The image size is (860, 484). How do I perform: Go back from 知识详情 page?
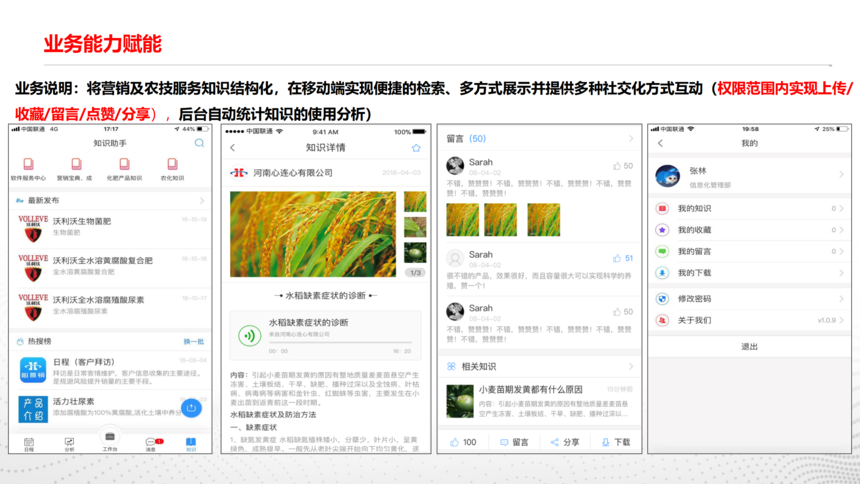click(233, 148)
